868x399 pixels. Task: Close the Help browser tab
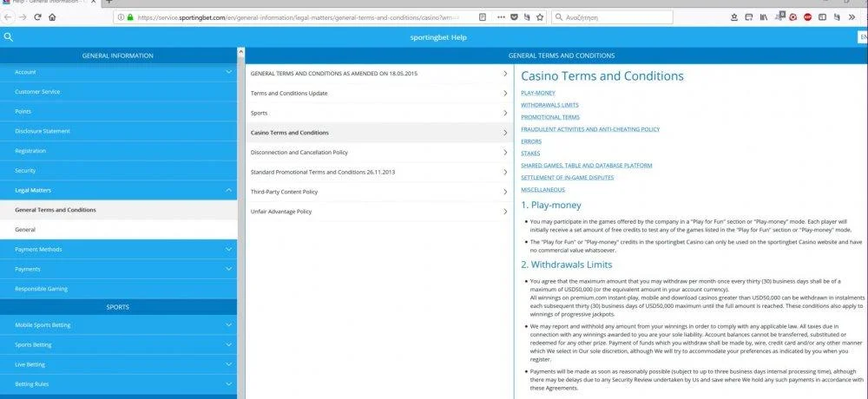coord(95,2)
